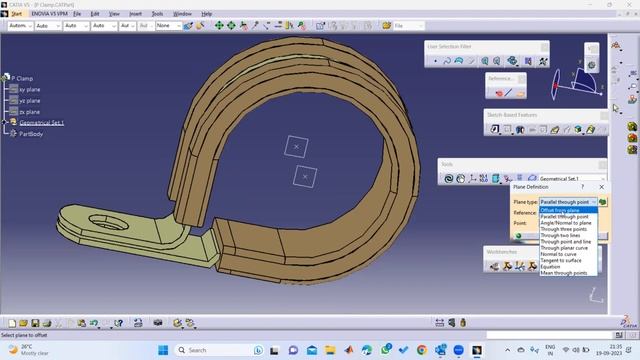Click the Axis System icon in Tools toolbar
Viewport: 640px width, 360px height.
[472, 179]
